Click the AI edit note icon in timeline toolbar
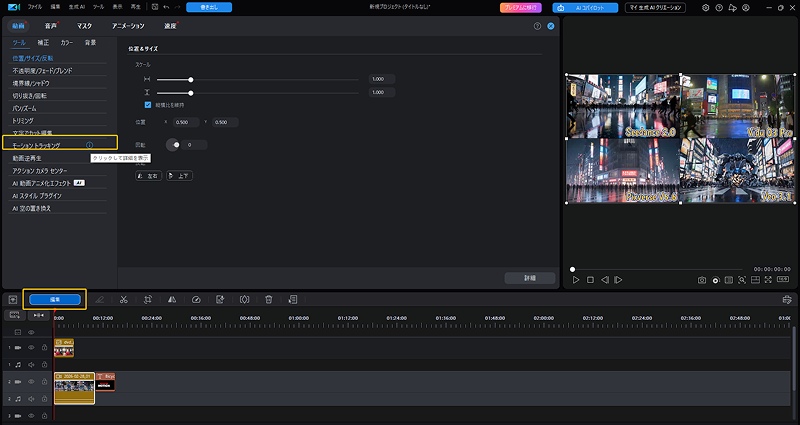The height and width of the screenshot is (425, 800). (x=220, y=299)
